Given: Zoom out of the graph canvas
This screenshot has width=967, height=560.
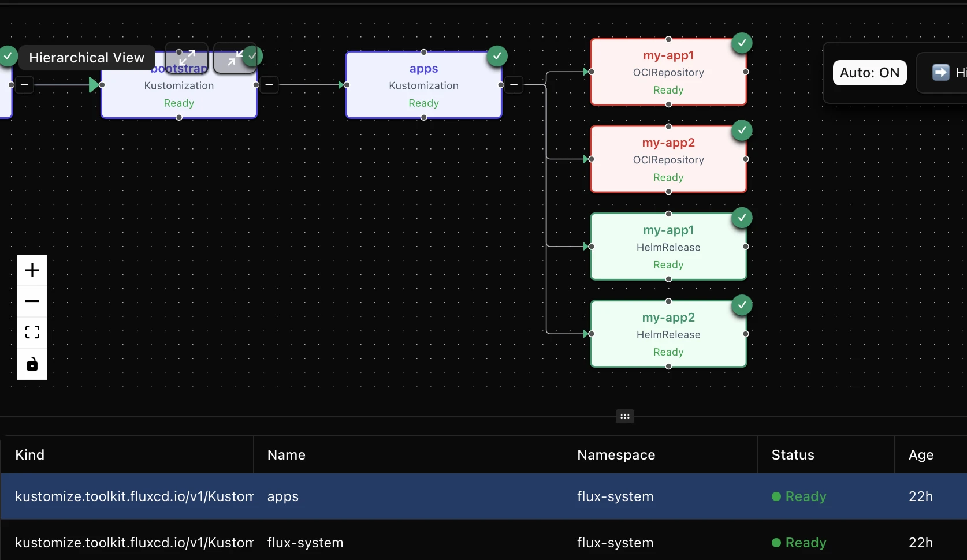Looking at the screenshot, I should pyautogui.click(x=32, y=301).
